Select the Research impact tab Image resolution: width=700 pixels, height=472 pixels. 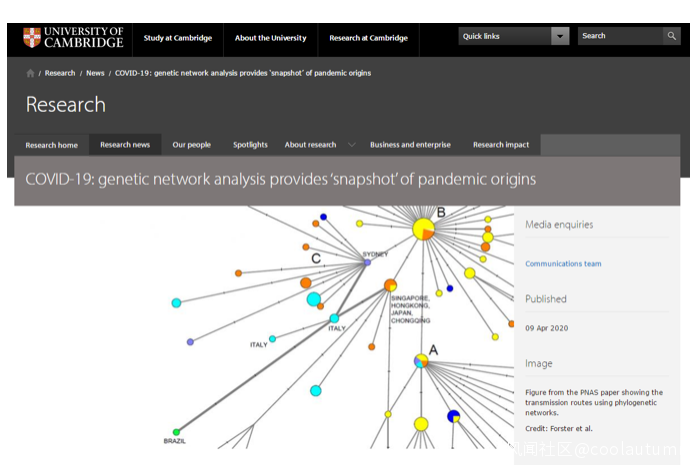[x=501, y=145]
